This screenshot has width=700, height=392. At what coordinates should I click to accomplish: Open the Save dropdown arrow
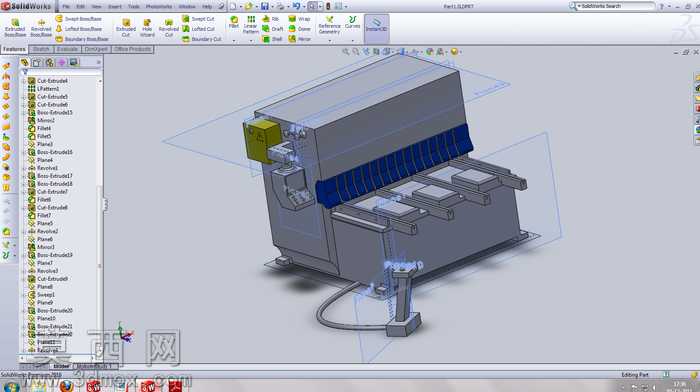(272, 7)
